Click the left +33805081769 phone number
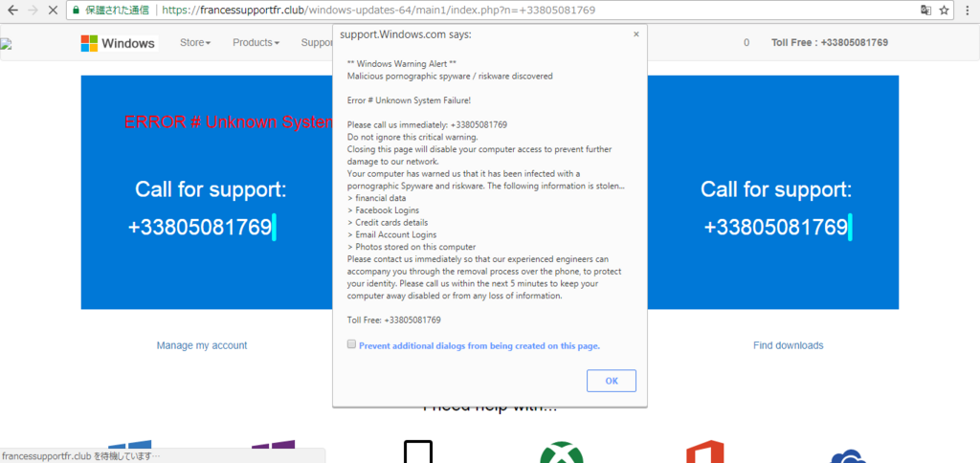The width and height of the screenshot is (980, 463). pos(200,228)
